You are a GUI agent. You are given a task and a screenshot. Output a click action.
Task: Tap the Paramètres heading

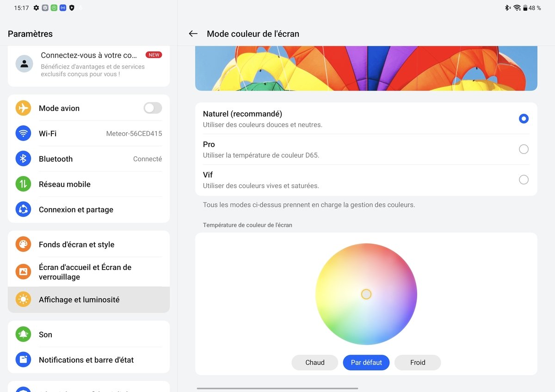pos(31,34)
